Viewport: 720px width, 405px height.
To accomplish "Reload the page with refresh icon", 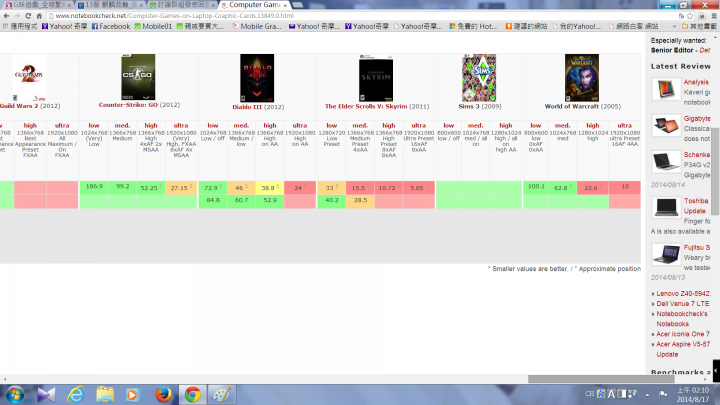I will pos(28,16).
